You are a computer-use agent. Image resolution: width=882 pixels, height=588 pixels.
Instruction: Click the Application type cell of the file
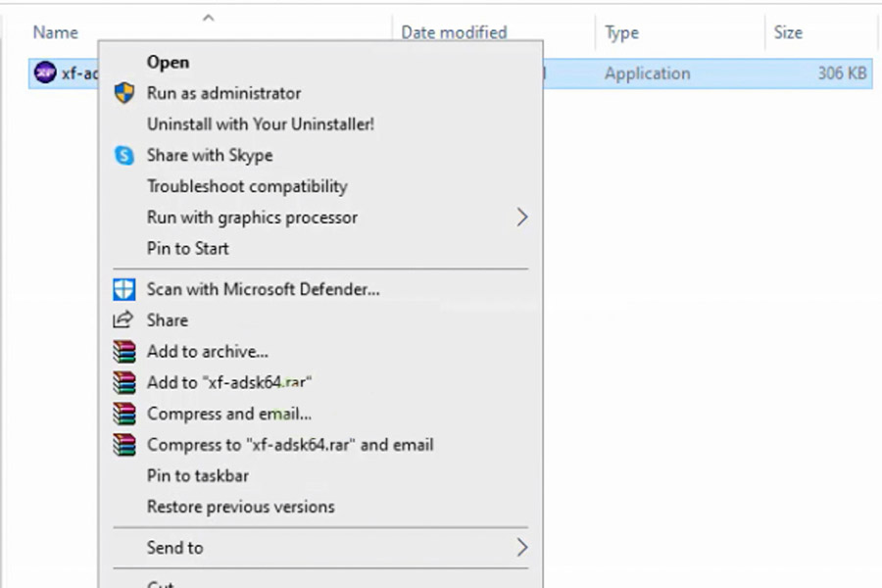tap(648, 73)
